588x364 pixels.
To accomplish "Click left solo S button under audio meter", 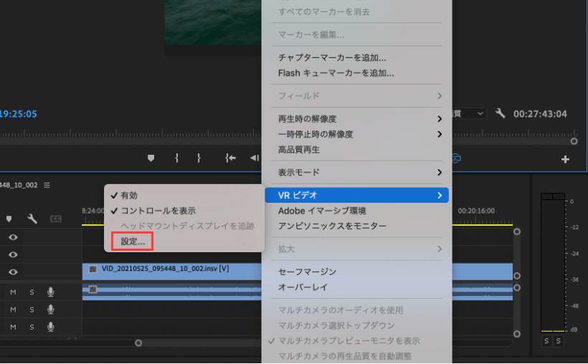I will coord(546,341).
